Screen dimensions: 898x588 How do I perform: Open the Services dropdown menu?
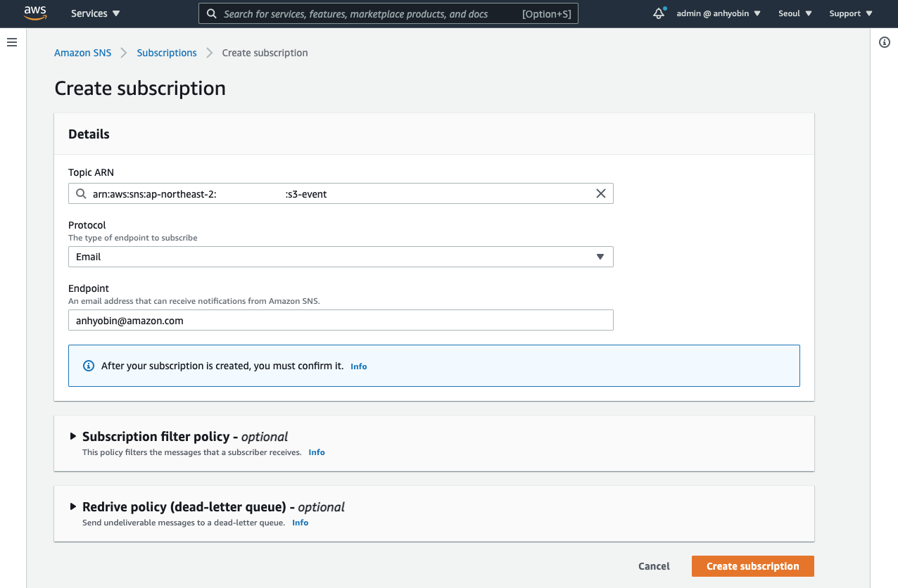(96, 13)
